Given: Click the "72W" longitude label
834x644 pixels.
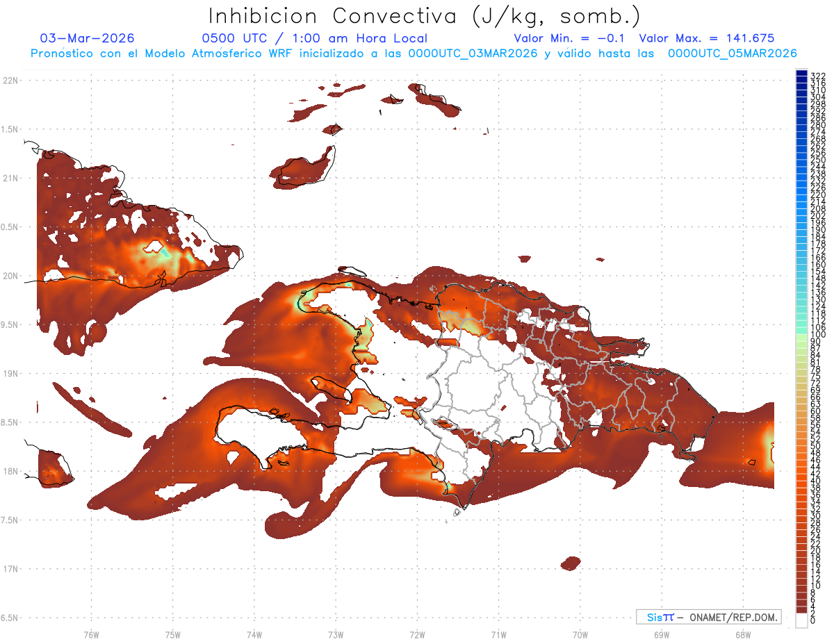Looking at the screenshot, I should point(417,634).
